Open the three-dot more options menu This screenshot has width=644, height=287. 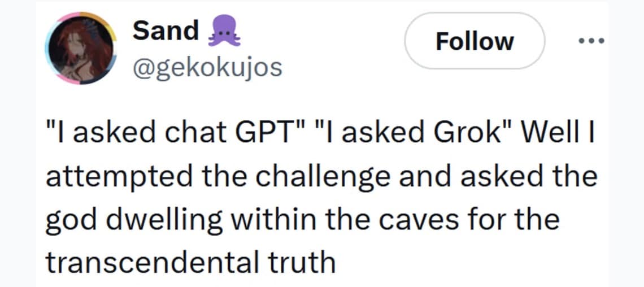pos(590,41)
